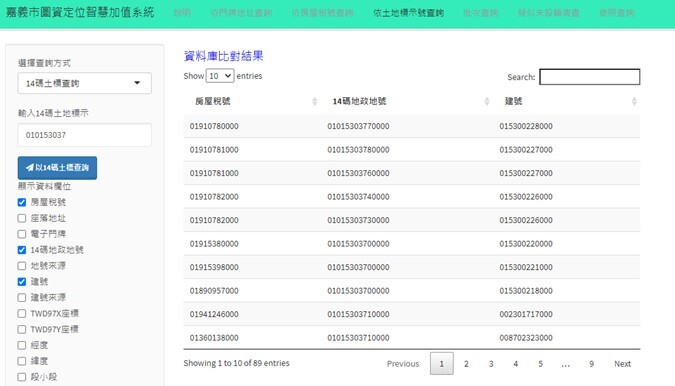Tick the 地號來源 checkbox
This screenshot has height=386, width=675.
coord(22,266)
